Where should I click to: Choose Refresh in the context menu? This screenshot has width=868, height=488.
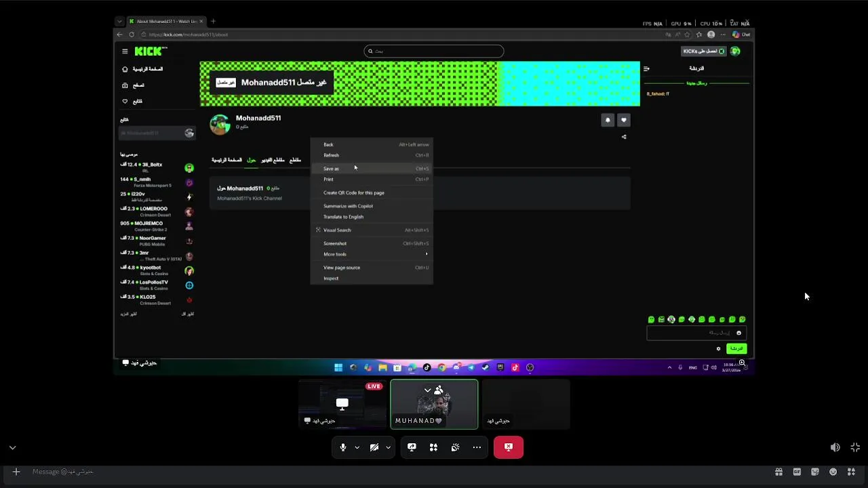(372, 155)
